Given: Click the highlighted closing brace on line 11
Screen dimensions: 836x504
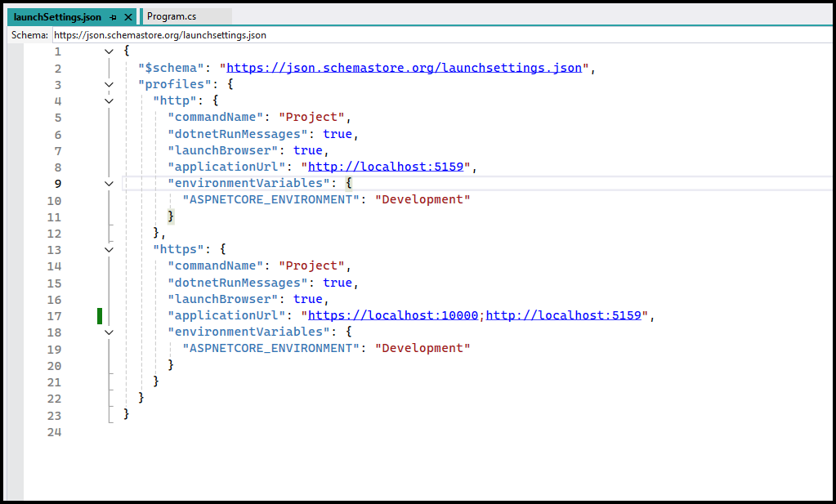Looking at the screenshot, I should [x=171, y=216].
